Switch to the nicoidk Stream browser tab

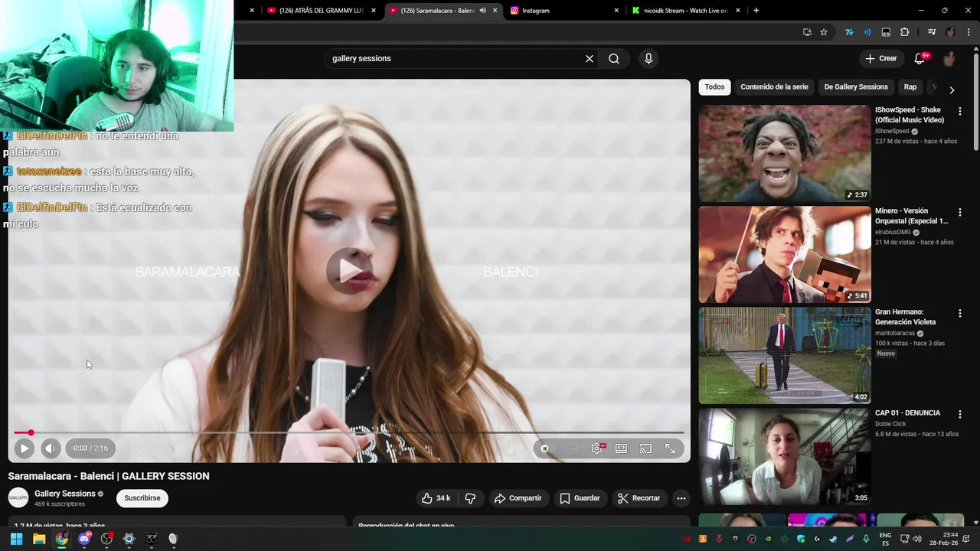tap(686, 11)
